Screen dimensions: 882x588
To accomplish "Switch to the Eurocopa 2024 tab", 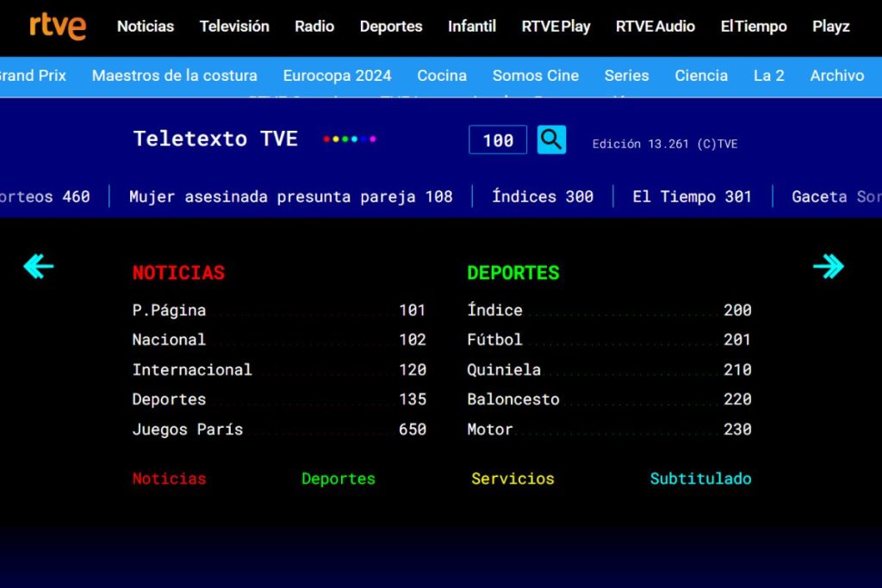I will click(337, 76).
